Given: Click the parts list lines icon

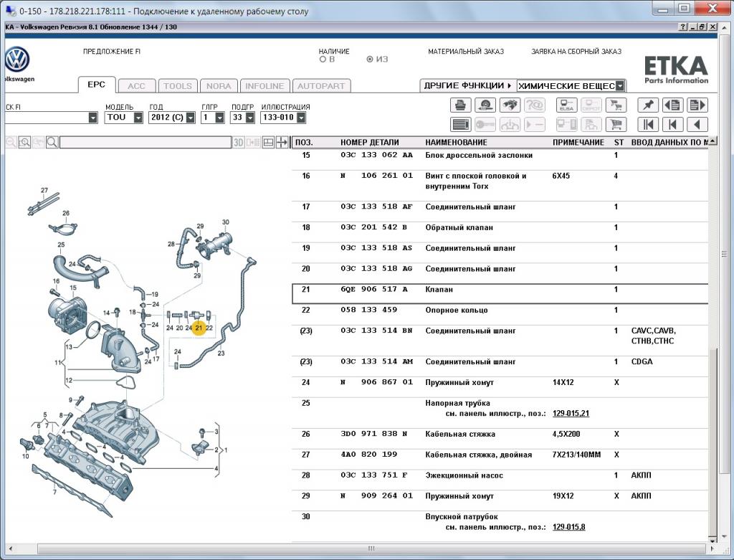Looking at the screenshot, I should [461, 125].
